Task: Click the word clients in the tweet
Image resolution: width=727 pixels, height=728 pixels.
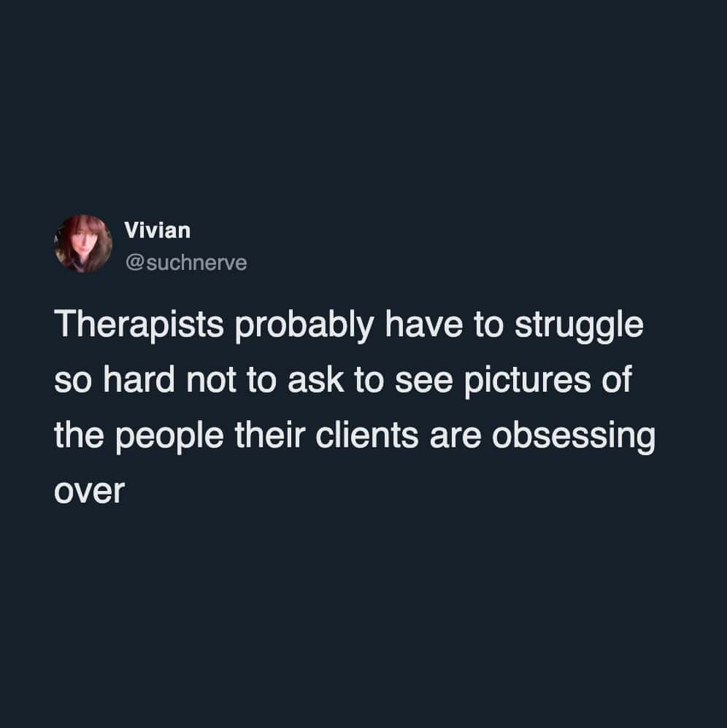Action: pyautogui.click(x=367, y=436)
